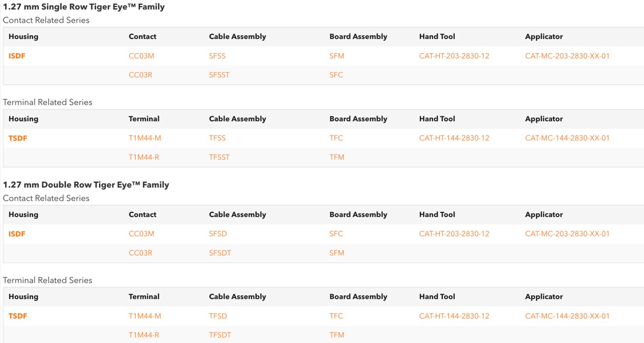Open Double Row applicator CAT-MC-144-2830-XX-01
This screenshot has height=343, width=644.
568,316
